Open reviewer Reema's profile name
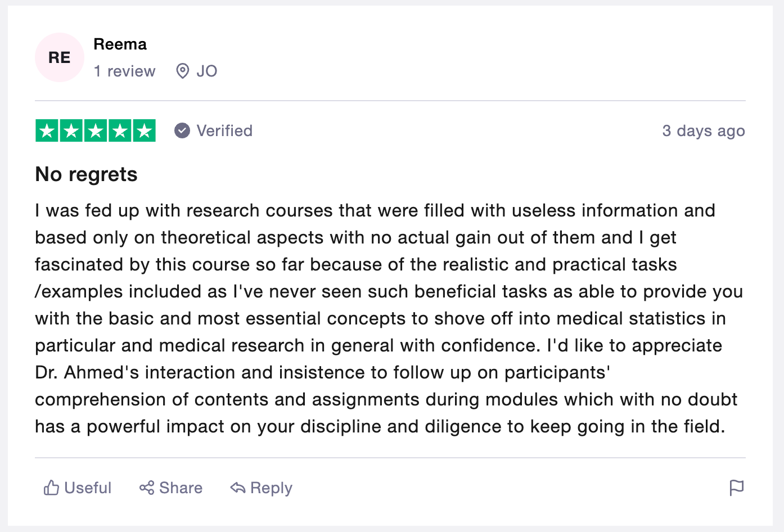 pos(120,44)
